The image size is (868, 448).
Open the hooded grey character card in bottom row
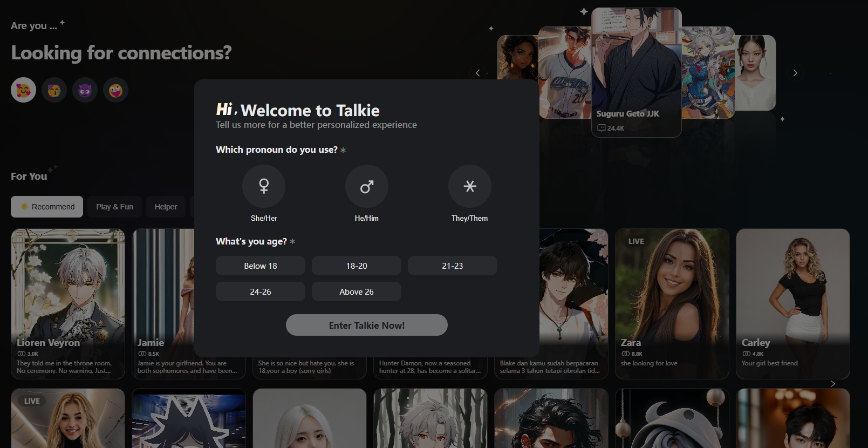672,418
